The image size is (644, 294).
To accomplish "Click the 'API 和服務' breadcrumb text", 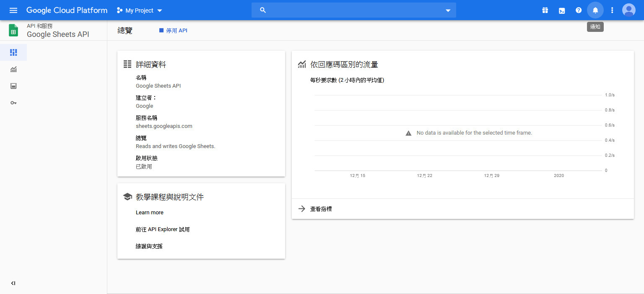I will pos(40,26).
